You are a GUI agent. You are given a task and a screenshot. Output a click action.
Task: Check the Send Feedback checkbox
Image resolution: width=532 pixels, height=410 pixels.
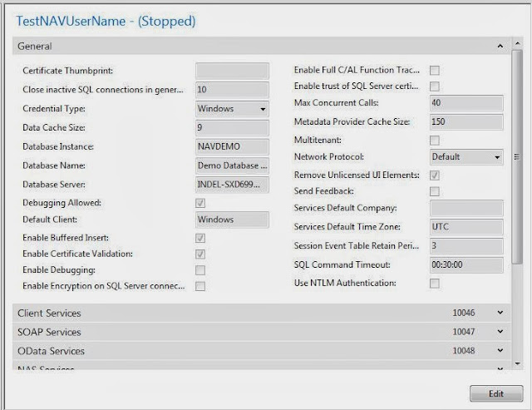coord(435,191)
